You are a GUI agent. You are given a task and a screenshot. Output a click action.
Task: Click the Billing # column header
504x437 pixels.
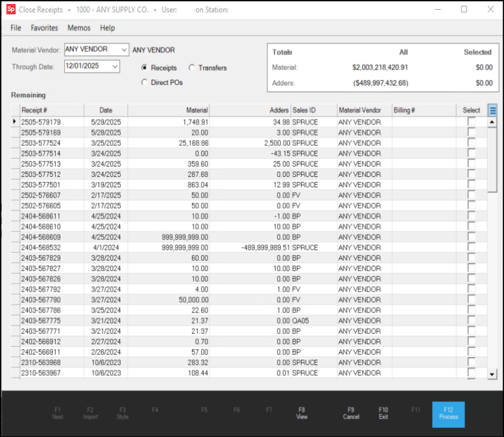424,110
